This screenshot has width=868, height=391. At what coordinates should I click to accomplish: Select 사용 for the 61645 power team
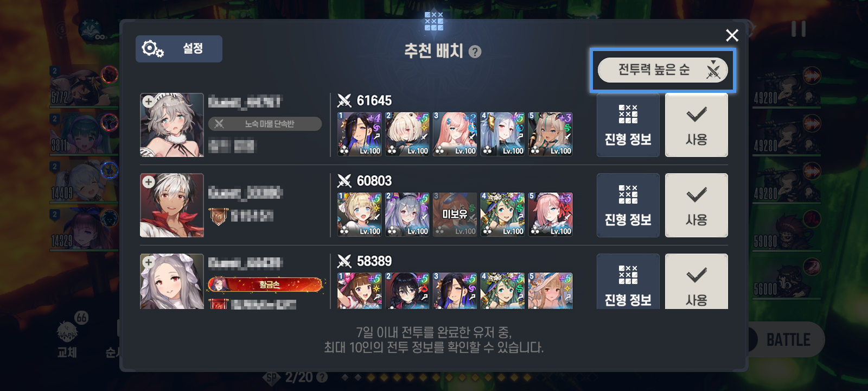point(697,125)
